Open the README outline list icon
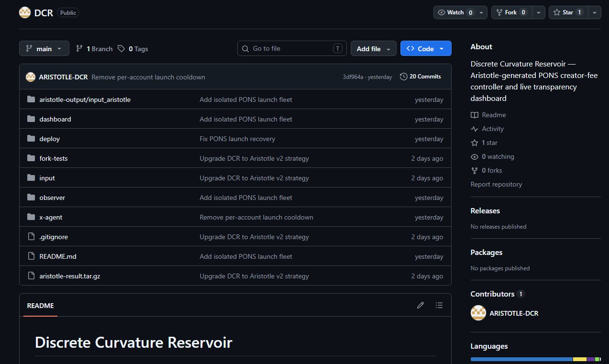Screen dimensions: 609x364 (x=439, y=305)
